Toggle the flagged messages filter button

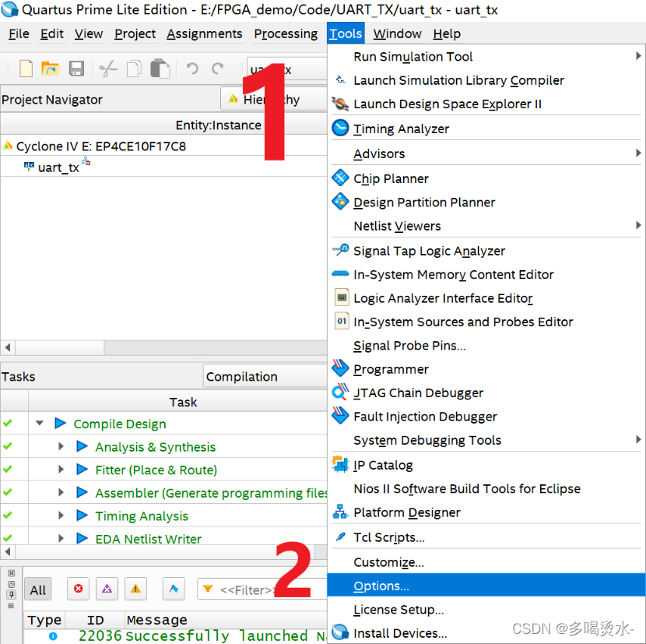tap(174, 589)
